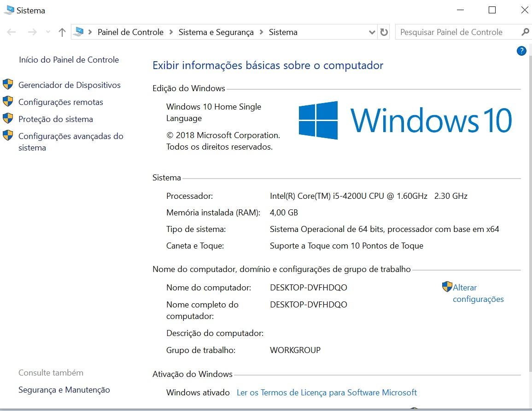Go to Início do Painel de Controle
Image resolution: width=532 pixels, height=411 pixels.
[x=69, y=60]
